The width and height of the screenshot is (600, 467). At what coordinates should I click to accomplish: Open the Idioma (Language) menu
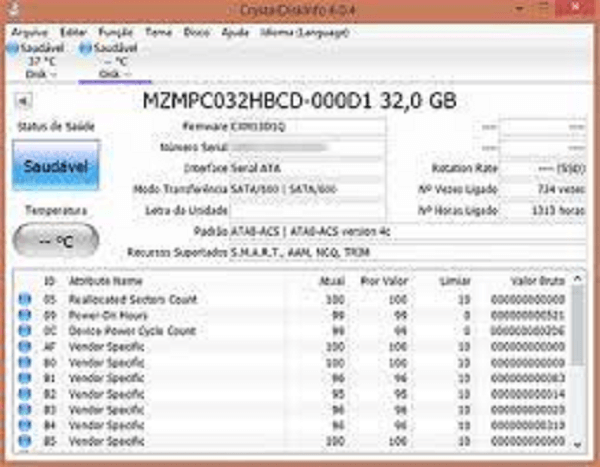(x=305, y=32)
